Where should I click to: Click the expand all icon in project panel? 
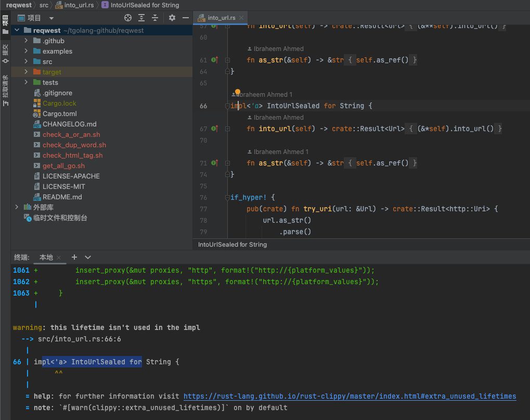pos(141,18)
